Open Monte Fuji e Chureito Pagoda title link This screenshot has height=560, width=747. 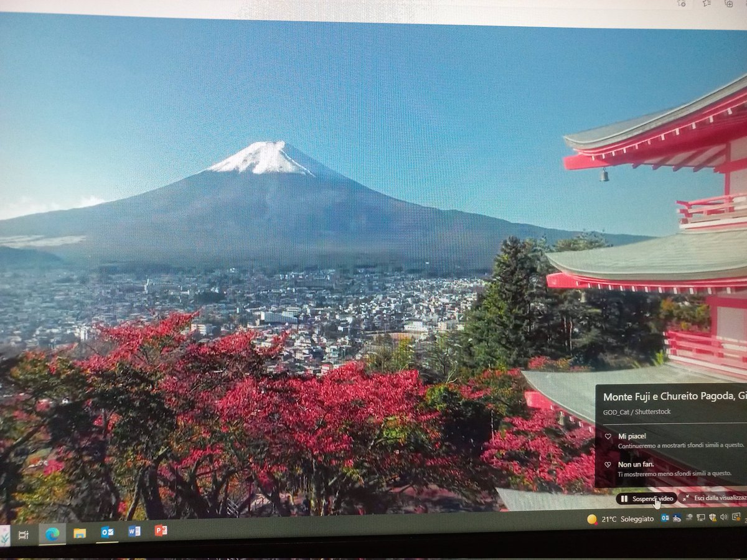pyautogui.click(x=675, y=396)
